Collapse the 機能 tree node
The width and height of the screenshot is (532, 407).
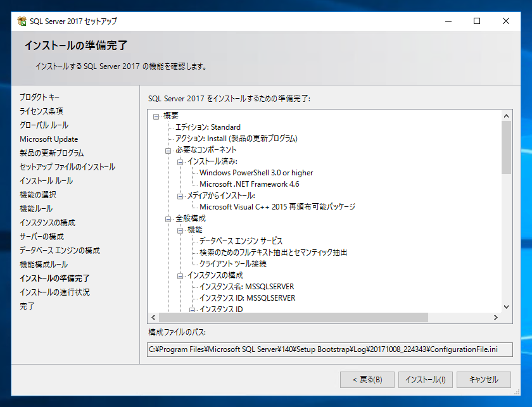click(x=180, y=230)
